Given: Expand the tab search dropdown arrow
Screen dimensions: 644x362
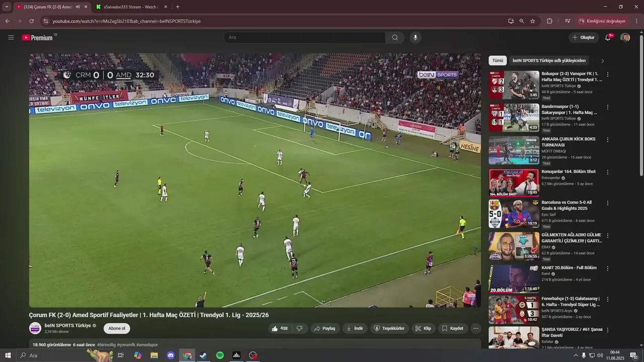Looking at the screenshot, I should 7,7.
